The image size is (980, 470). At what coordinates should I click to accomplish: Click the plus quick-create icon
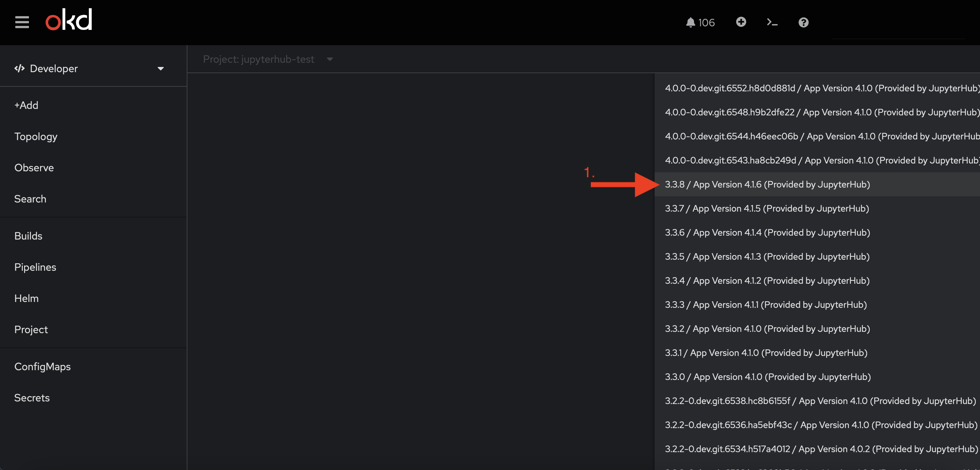tap(741, 22)
